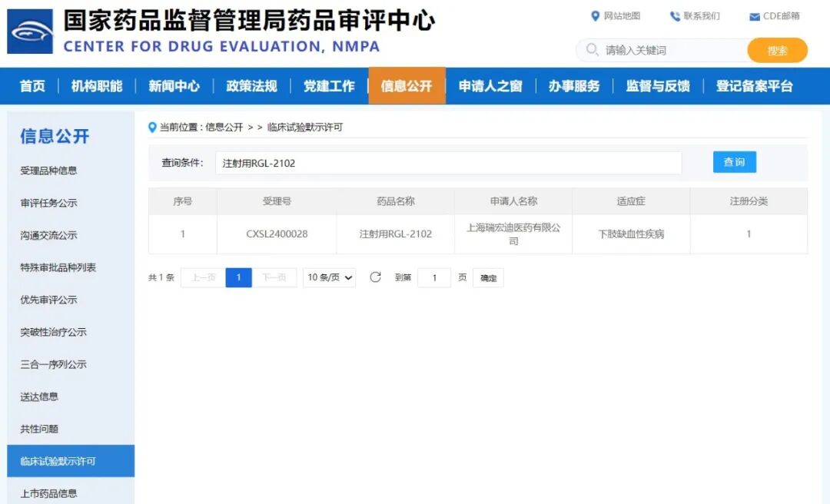Click the orange 搜索 button
The image size is (830, 504).
[778, 50]
